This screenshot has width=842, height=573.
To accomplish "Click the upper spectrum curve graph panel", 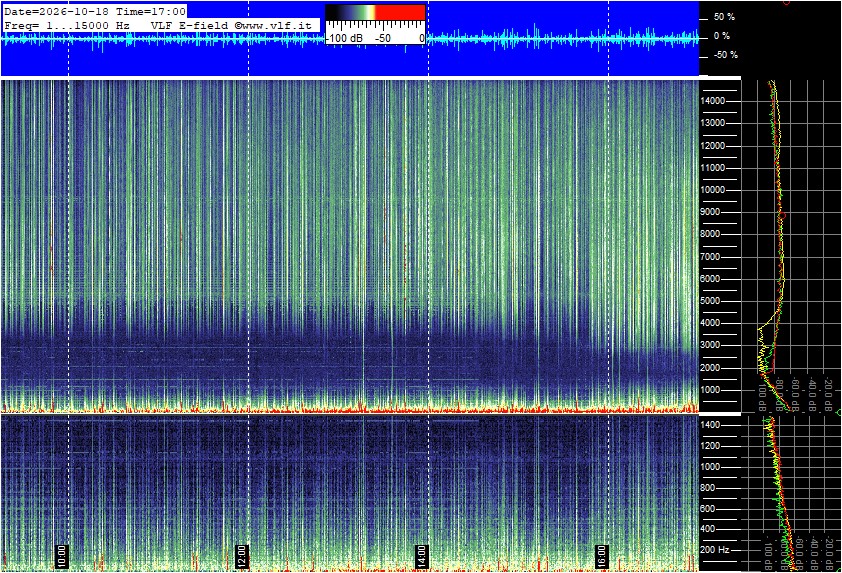I will [x=792, y=246].
